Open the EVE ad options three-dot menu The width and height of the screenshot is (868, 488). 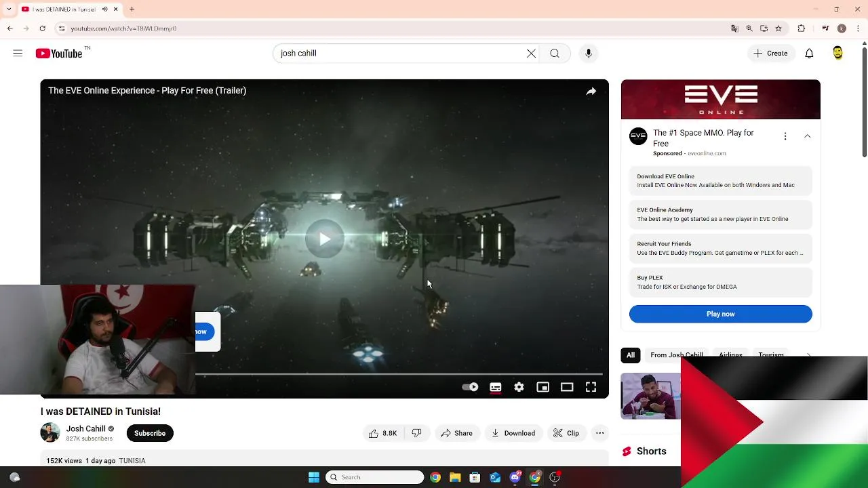coord(785,136)
